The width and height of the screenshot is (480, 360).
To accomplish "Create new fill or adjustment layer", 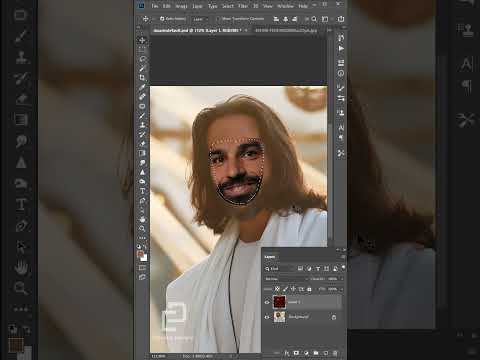I will 306,353.
